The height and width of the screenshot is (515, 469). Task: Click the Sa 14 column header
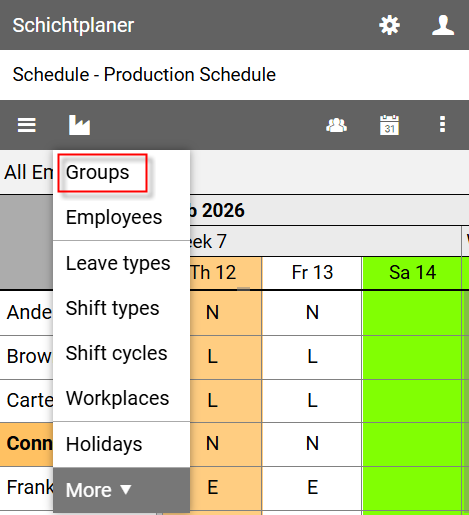coord(412,273)
